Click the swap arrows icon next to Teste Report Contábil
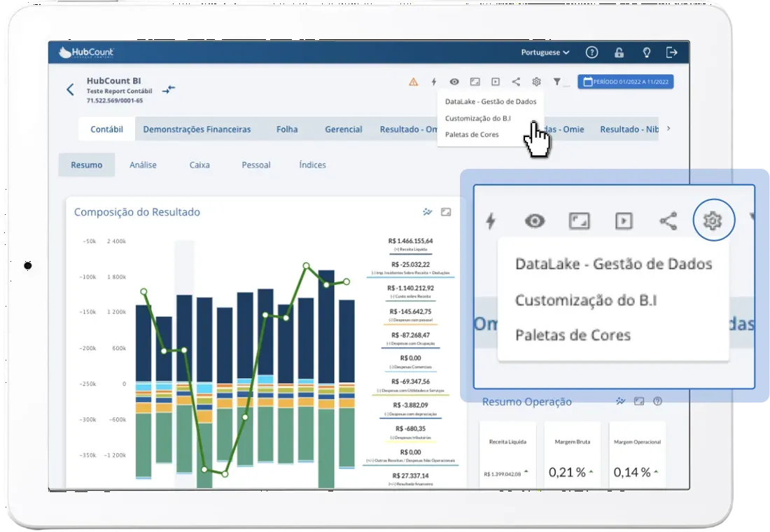Image resolution: width=770 pixels, height=532 pixels. coord(169,90)
